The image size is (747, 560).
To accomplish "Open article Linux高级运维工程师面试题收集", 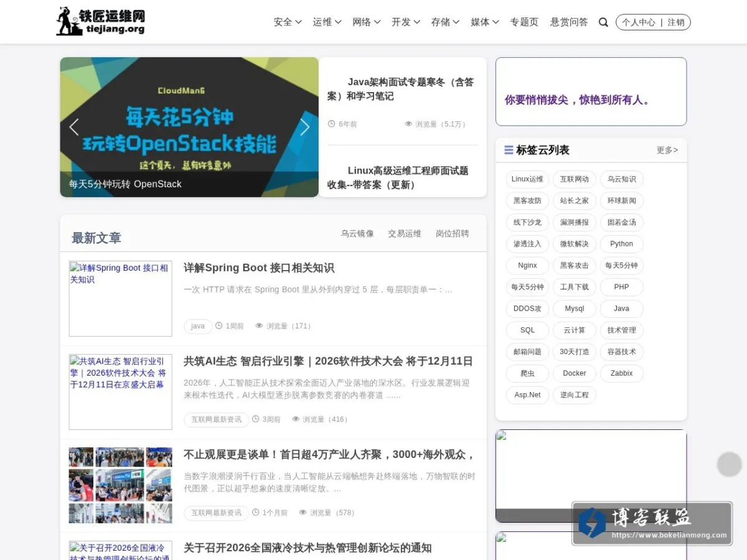I will (398, 178).
